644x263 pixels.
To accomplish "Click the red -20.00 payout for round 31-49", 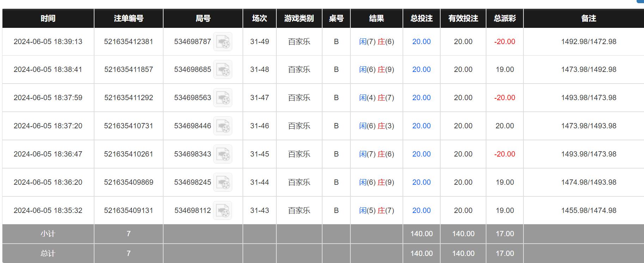I will coord(504,42).
